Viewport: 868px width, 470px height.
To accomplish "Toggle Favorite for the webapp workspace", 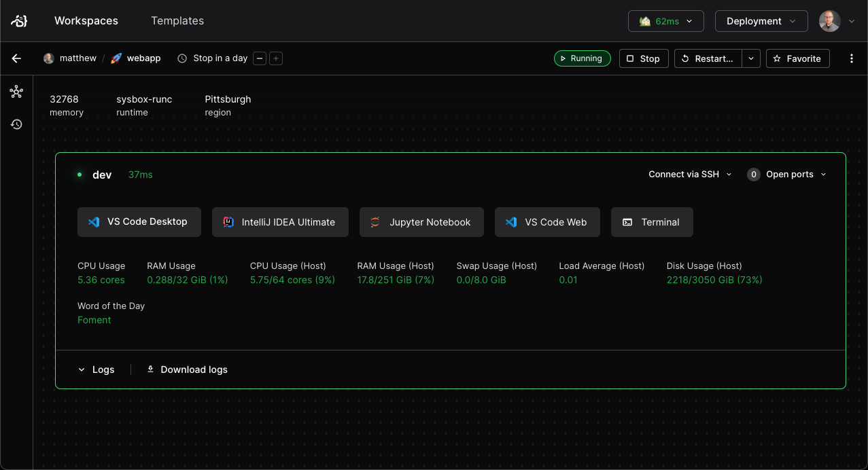I will click(x=797, y=58).
